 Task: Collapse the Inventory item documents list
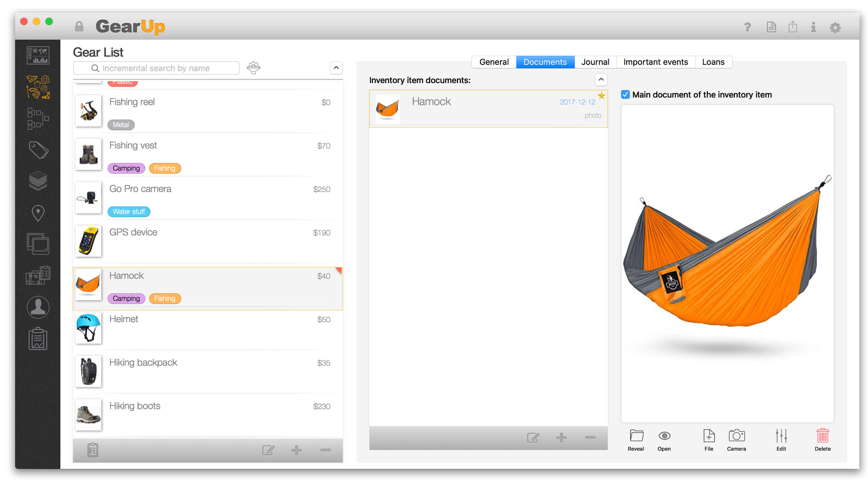tap(601, 80)
